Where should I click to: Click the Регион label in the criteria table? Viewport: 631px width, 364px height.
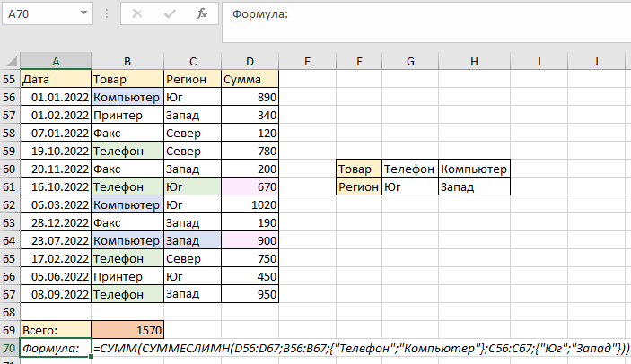coord(358,186)
